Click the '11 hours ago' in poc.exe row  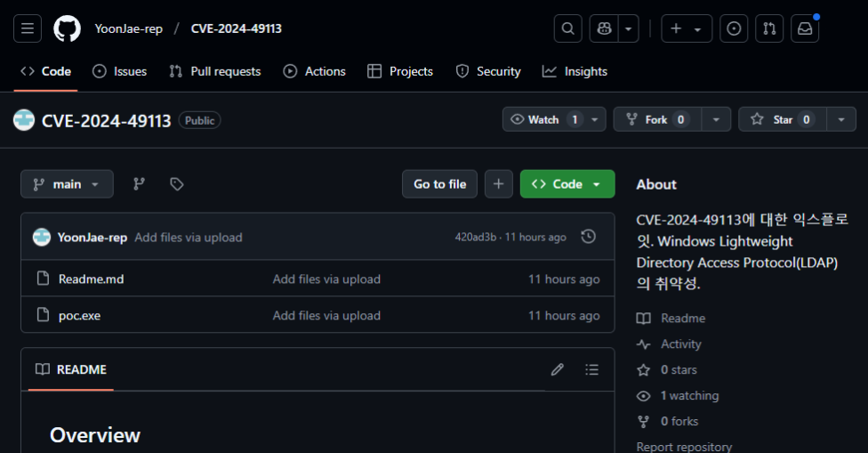click(x=564, y=316)
